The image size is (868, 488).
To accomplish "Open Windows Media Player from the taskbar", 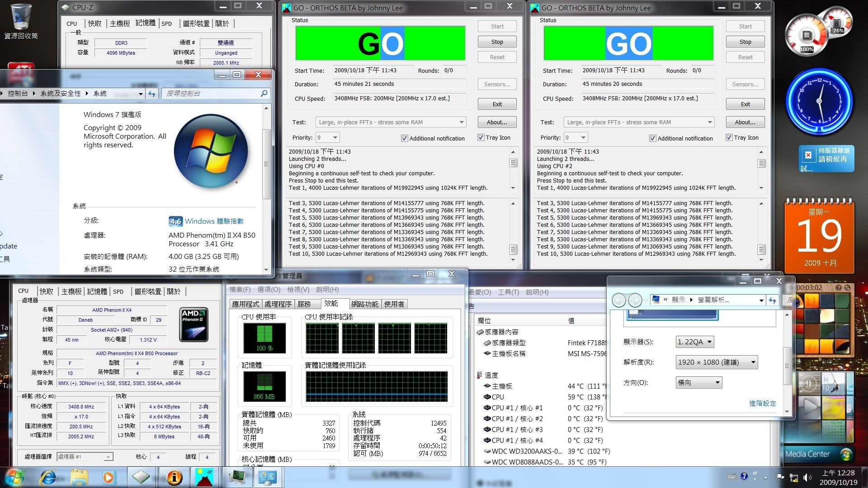I will click(108, 477).
